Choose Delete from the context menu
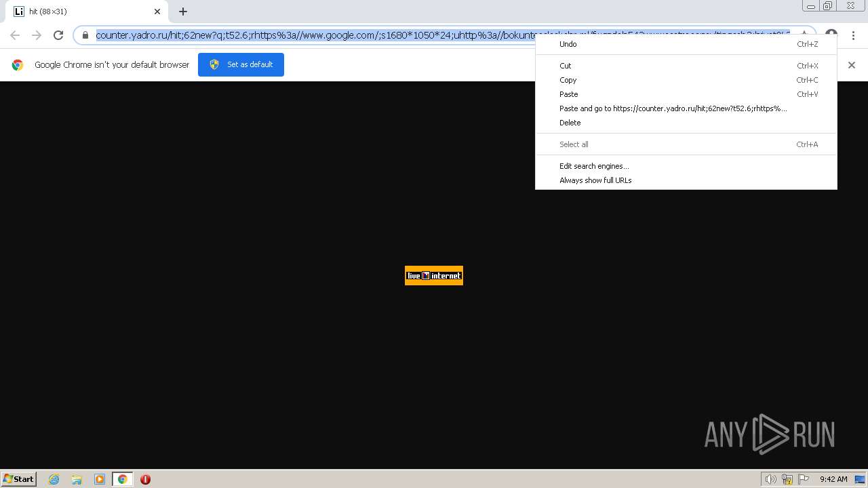 point(686,123)
